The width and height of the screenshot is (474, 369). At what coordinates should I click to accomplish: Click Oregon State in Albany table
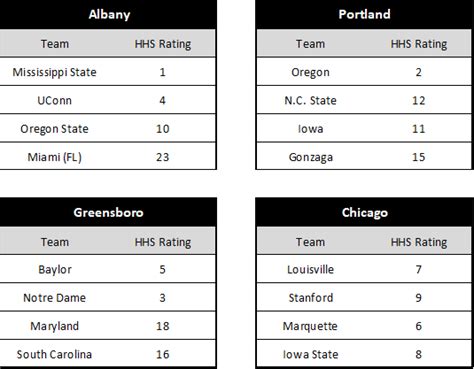pos(54,129)
